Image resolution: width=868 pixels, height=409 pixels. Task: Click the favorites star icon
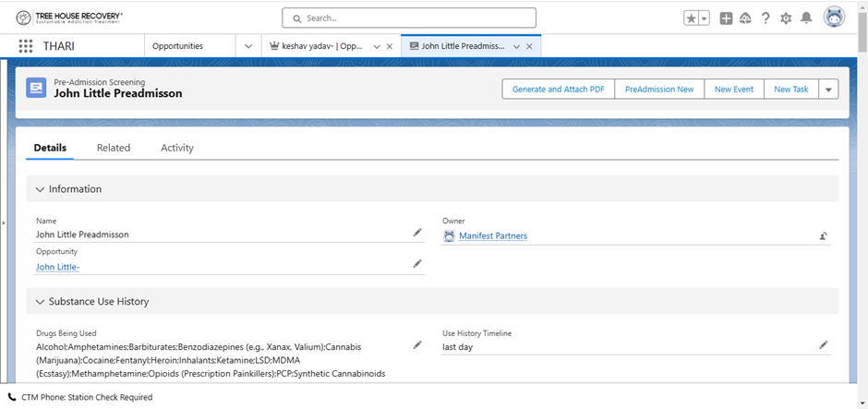[691, 18]
